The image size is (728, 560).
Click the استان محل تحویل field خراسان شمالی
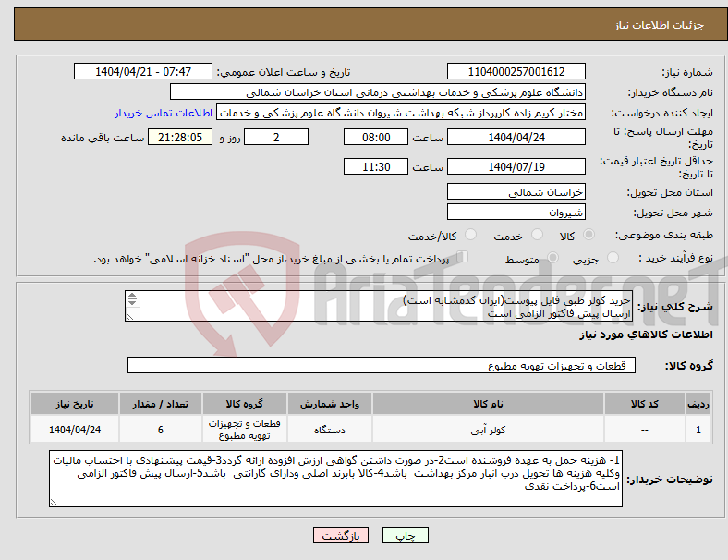(516, 192)
